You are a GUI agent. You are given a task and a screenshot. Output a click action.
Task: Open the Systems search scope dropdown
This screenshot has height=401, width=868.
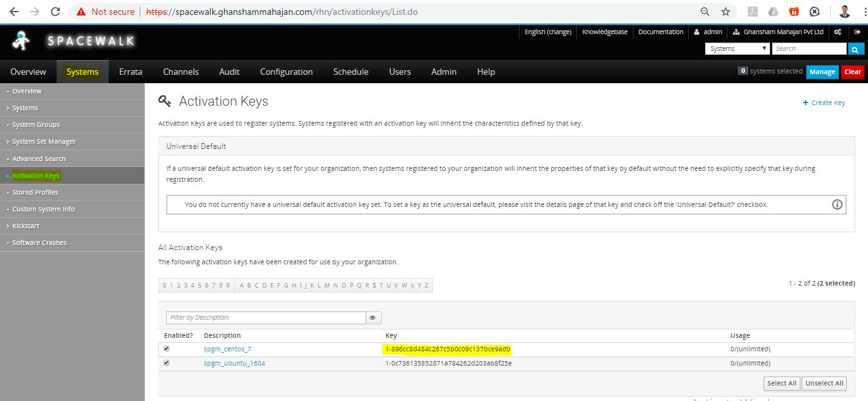[737, 49]
